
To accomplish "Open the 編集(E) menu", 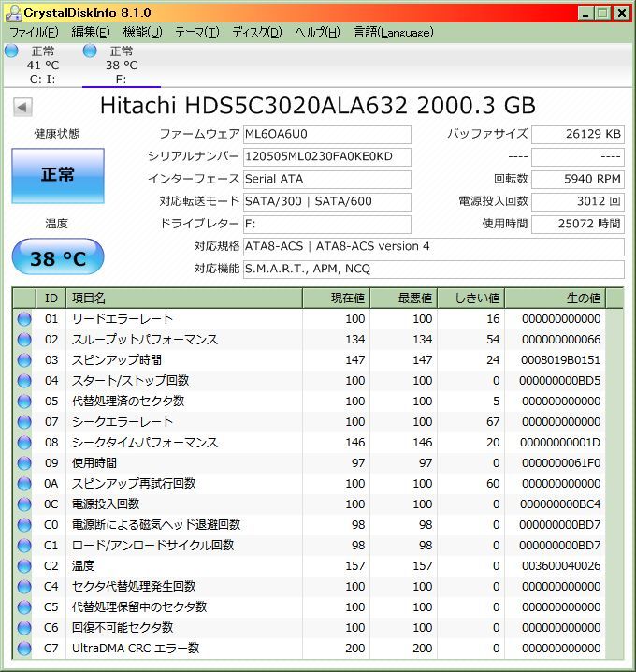I will tap(91, 32).
